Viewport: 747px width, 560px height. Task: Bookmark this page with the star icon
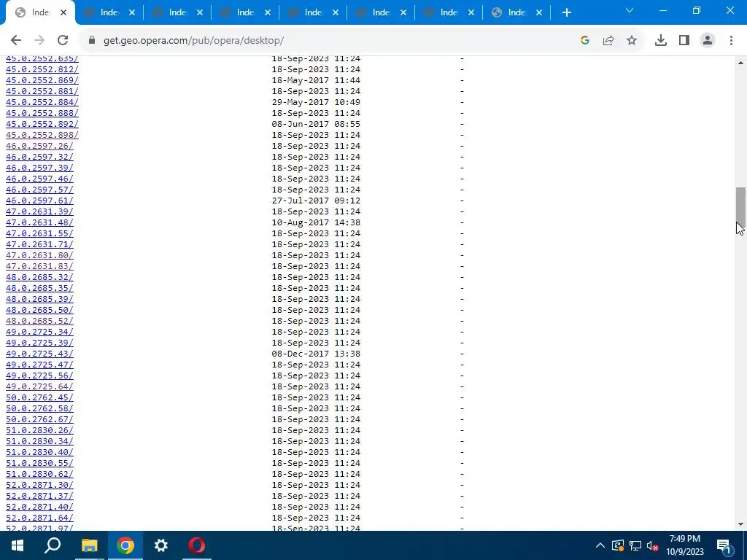632,41
